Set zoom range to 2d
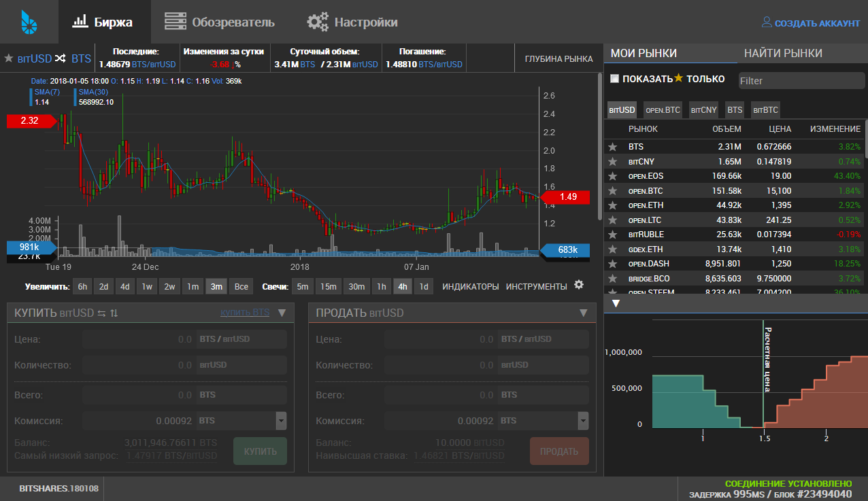 pos(103,287)
